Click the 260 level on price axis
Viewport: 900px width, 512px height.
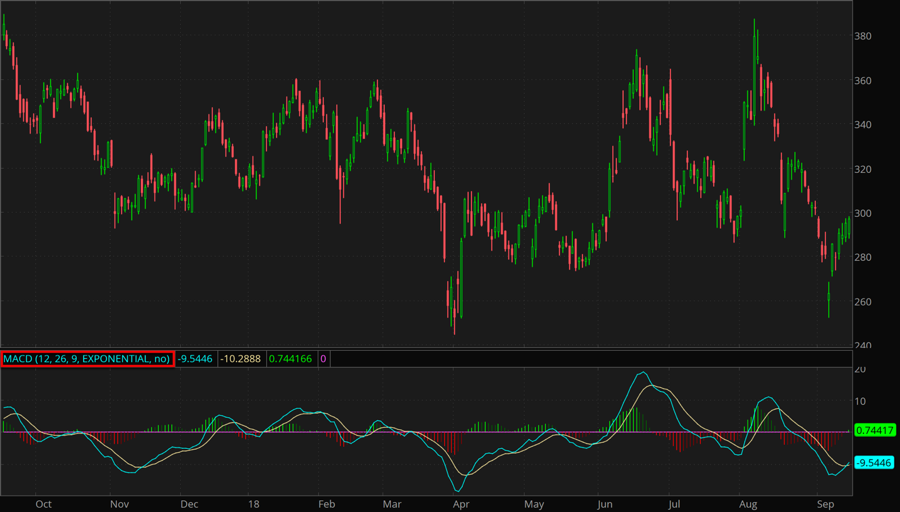864,302
